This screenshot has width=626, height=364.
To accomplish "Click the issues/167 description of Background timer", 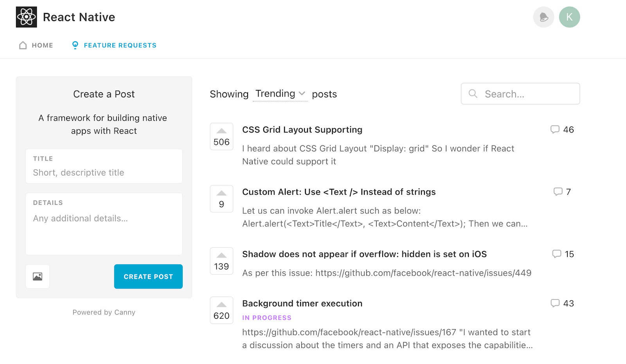I will [x=387, y=339].
